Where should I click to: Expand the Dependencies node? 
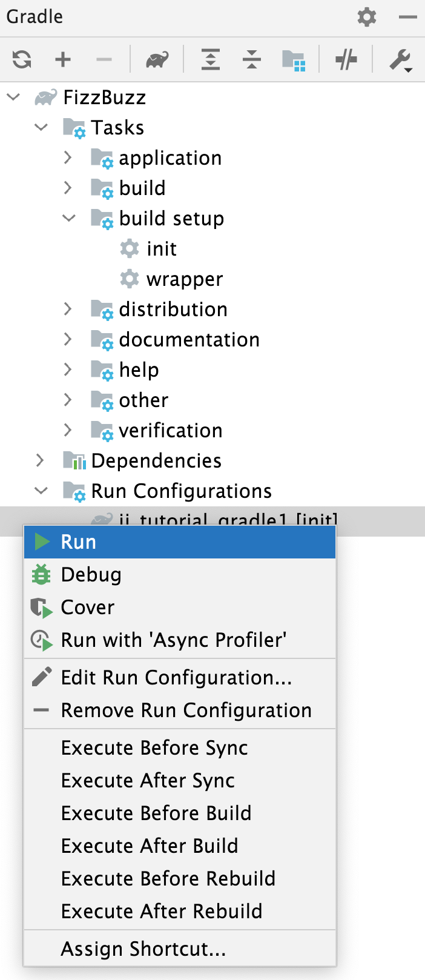tap(41, 460)
